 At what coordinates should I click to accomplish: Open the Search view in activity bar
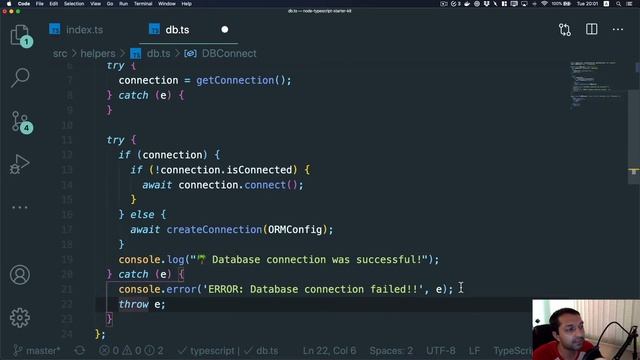tap(20, 78)
